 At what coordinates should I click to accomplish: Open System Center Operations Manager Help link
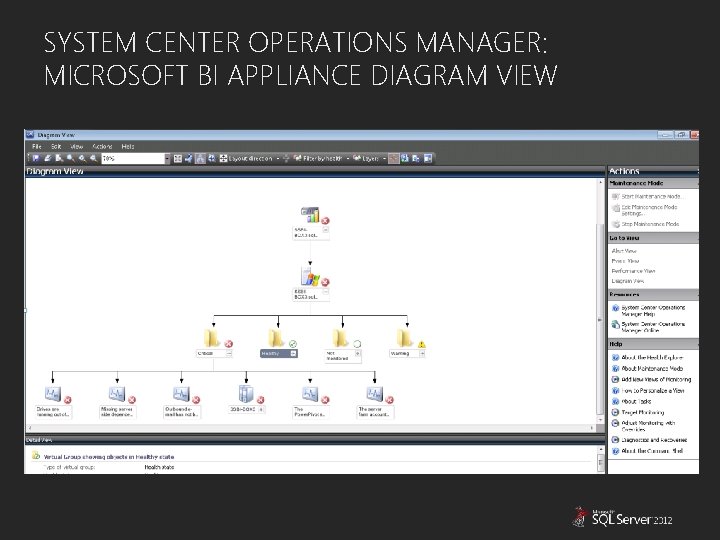coord(648,311)
